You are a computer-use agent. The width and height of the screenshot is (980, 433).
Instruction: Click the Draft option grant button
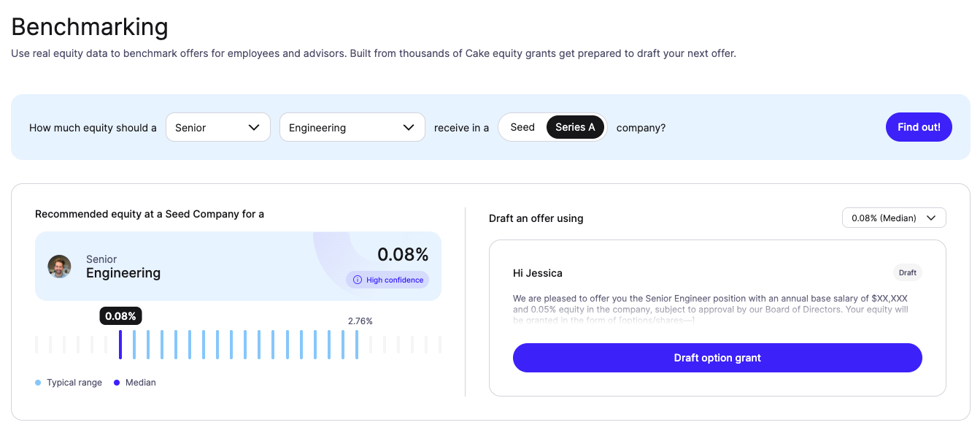[x=717, y=358]
